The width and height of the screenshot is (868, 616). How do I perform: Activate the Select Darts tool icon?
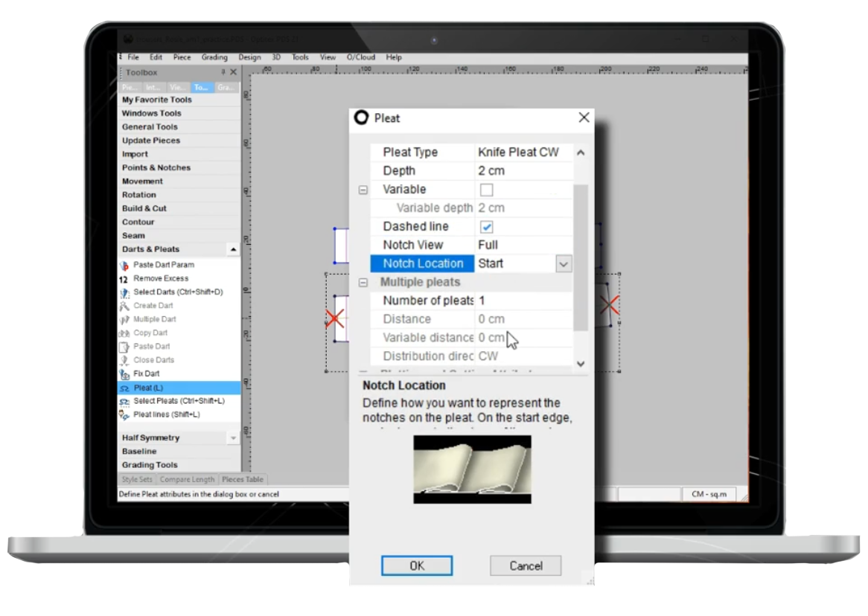coord(125,292)
